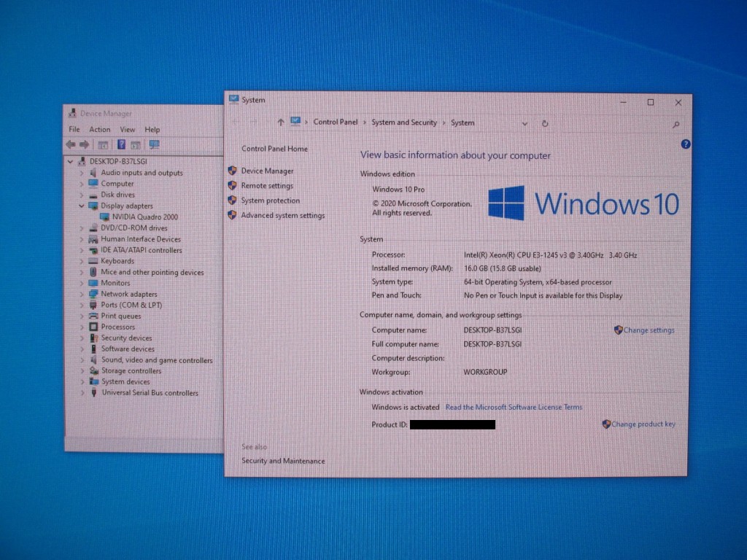Viewport: 747px width, 560px height.
Task: Select the Network adapters icon
Action: 93,294
